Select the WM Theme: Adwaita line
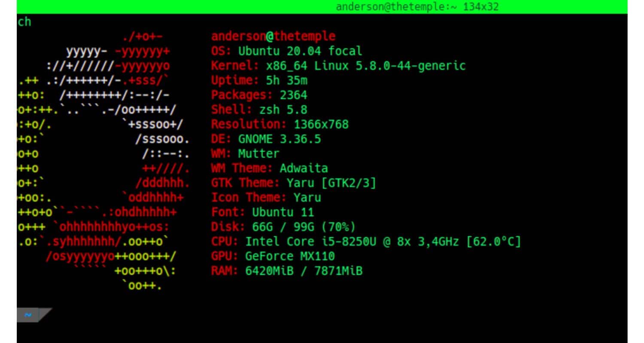Screen dimensions: 644x343 tap(270, 168)
